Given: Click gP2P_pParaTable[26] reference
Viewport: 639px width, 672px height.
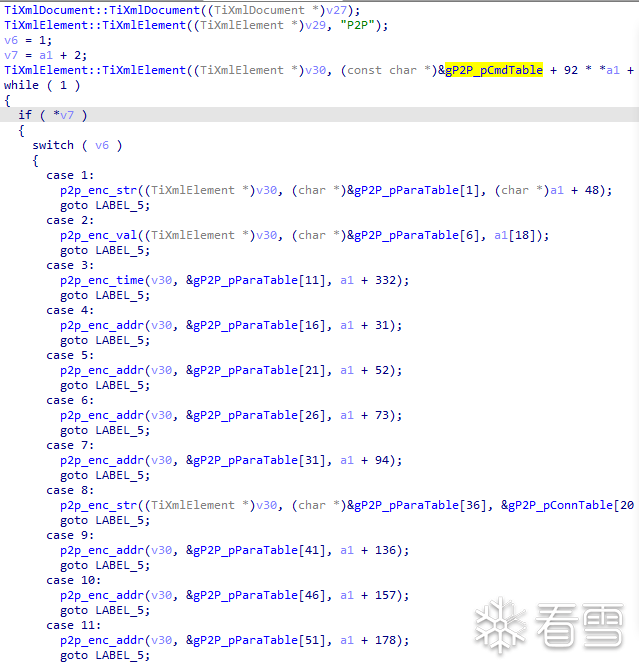Looking at the screenshot, I should 258,415.
